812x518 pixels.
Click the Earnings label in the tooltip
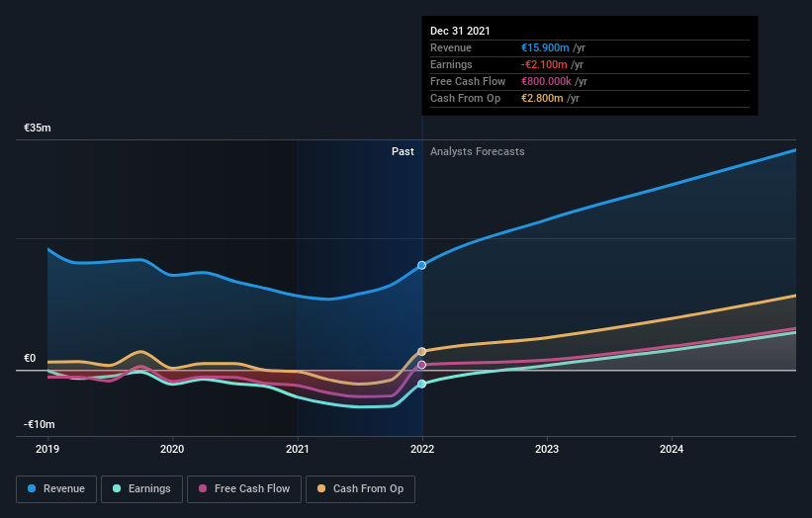[451, 64]
